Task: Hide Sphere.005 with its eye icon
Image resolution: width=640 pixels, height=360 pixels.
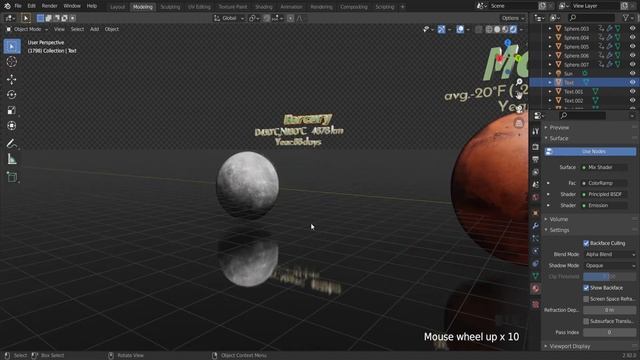Action: click(x=632, y=47)
